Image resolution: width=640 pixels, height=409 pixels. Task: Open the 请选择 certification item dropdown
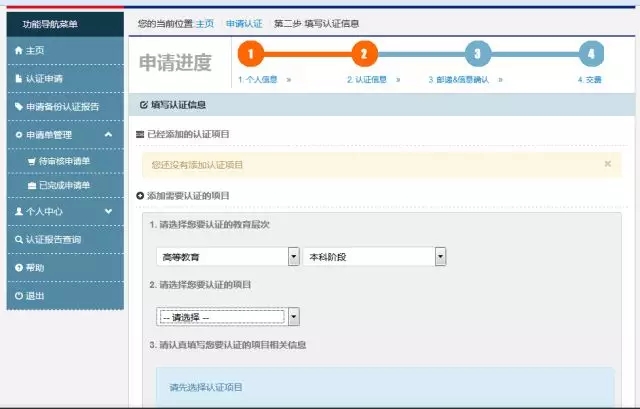pyautogui.click(x=294, y=317)
